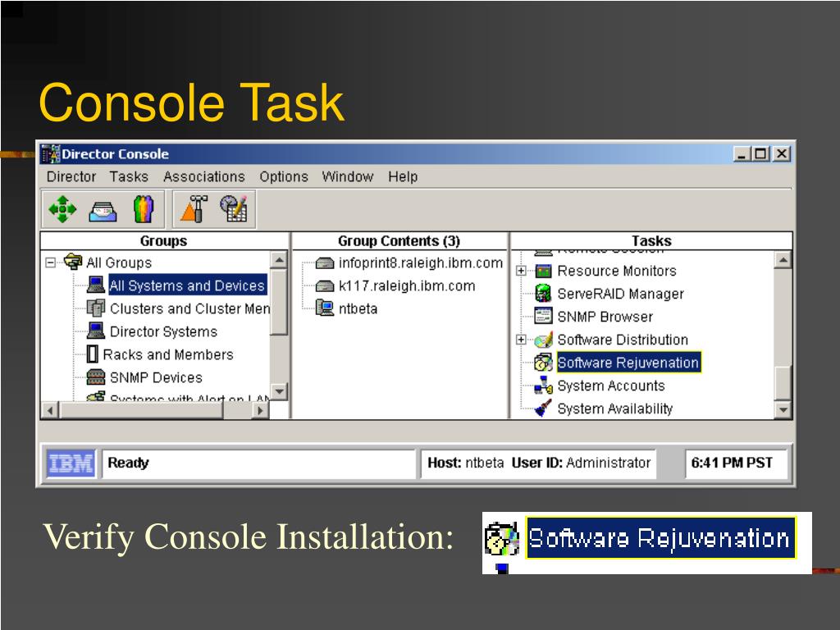The height and width of the screenshot is (630, 840).
Task: Click the green four-arrow Discover toolbar icon
Action: coord(62,209)
